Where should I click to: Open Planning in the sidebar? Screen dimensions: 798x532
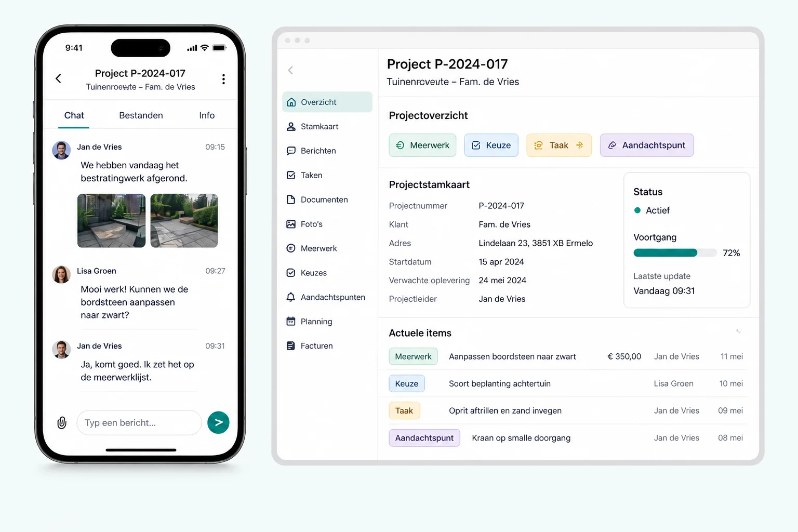pyautogui.click(x=327, y=322)
